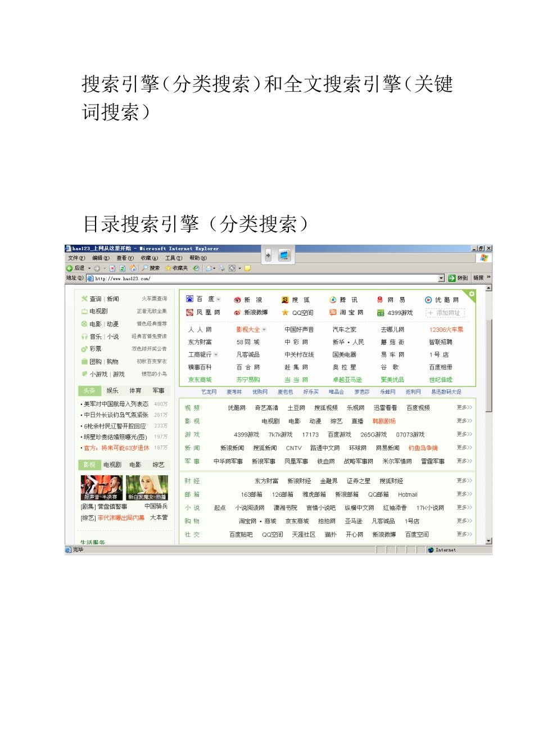Click the IE Back arrow icon

[70, 268]
